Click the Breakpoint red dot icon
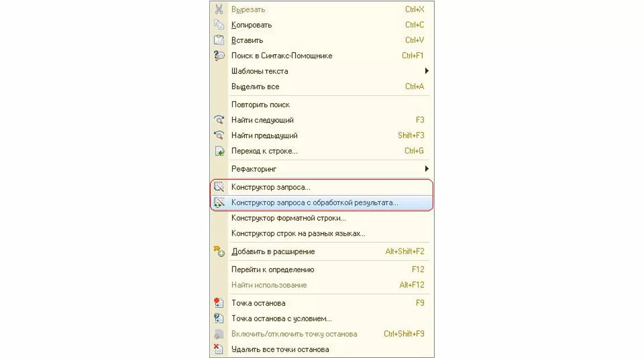The image size is (644, 358). (218, 303)
